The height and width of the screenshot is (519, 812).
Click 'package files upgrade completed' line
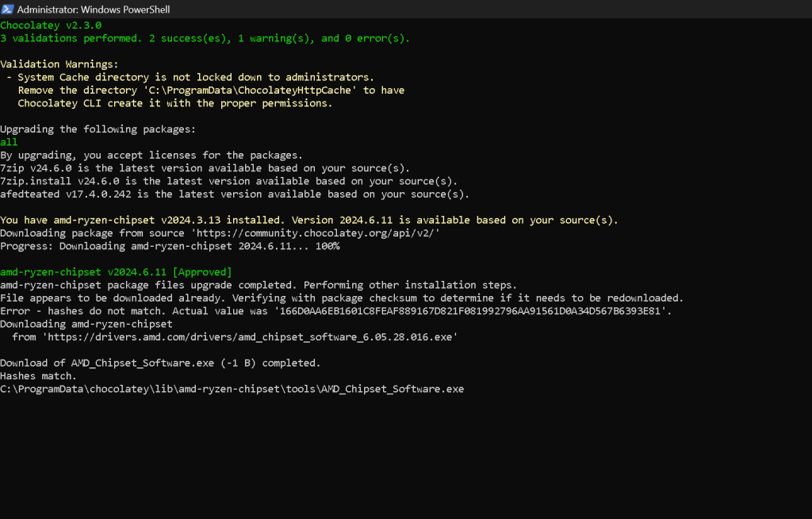pyautogui.click(x=259, y=285)
